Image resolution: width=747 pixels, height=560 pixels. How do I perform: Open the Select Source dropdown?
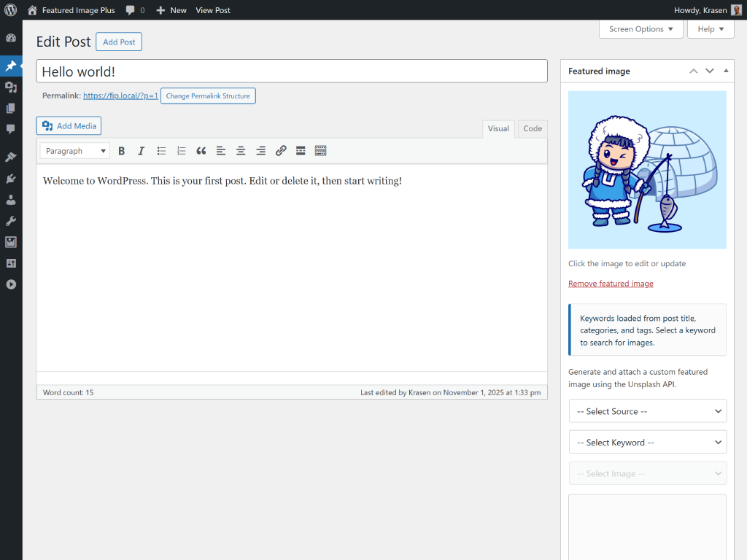tap(647, 411)
